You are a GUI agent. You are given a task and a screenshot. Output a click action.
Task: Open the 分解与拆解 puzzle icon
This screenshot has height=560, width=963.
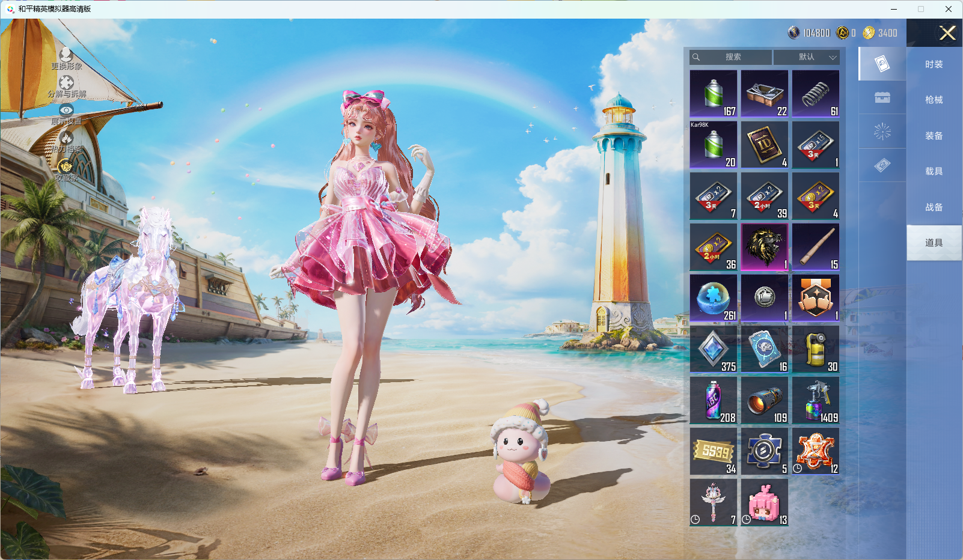point(66,82)
